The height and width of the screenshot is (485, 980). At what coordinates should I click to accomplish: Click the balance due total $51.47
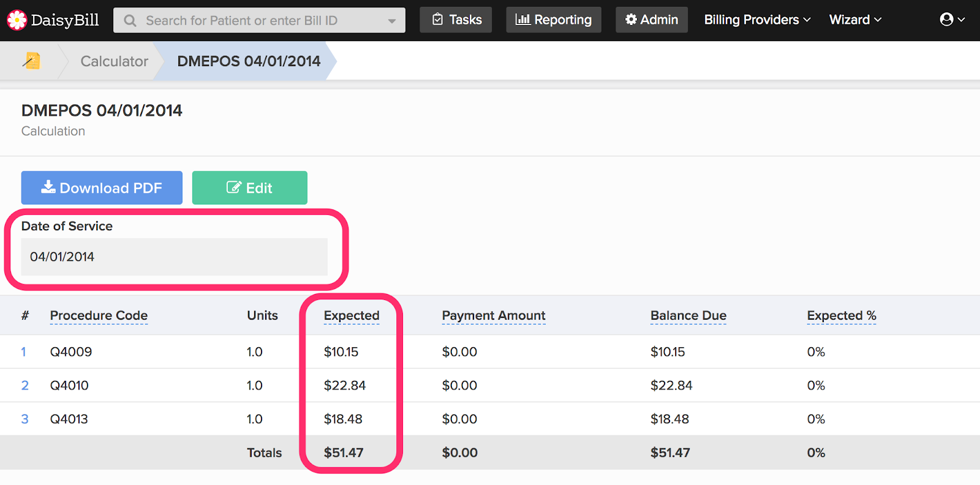(670, 453)
